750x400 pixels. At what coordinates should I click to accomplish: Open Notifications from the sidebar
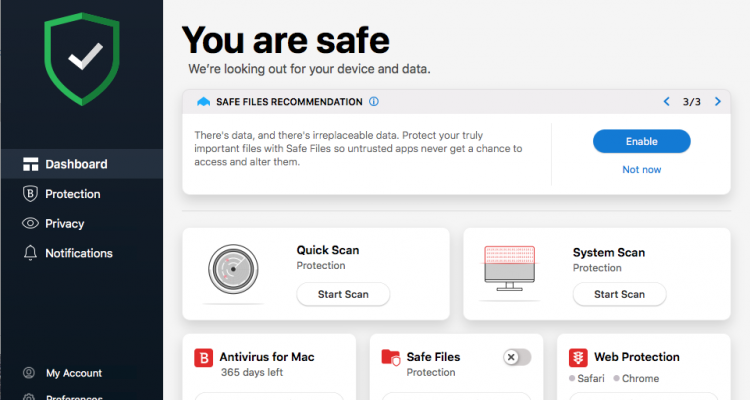click(x=82, y=253)
